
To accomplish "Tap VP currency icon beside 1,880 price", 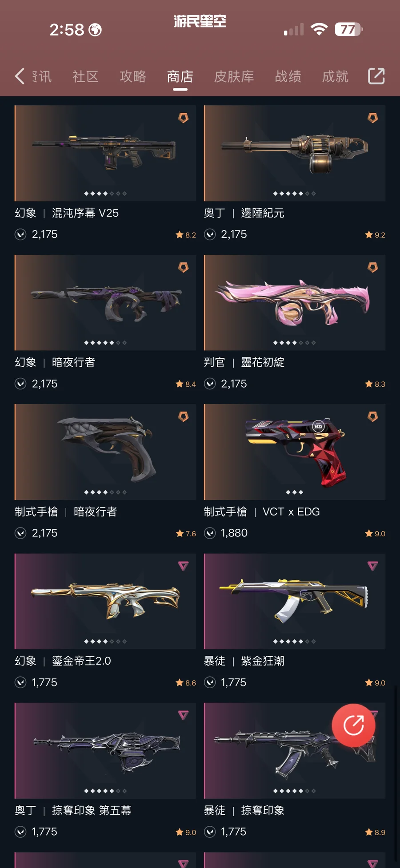I will (210, 533).
